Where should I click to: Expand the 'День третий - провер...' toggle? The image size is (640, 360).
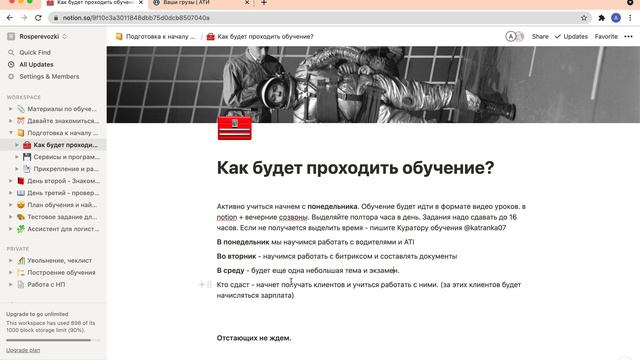(11, 193)
